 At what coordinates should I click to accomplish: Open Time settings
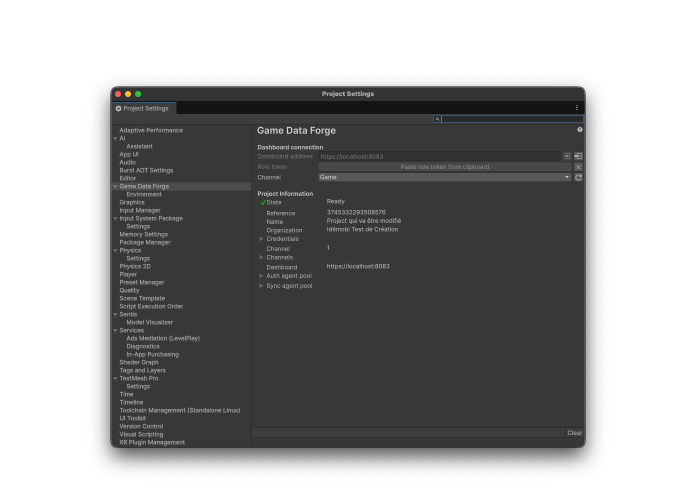126,394
